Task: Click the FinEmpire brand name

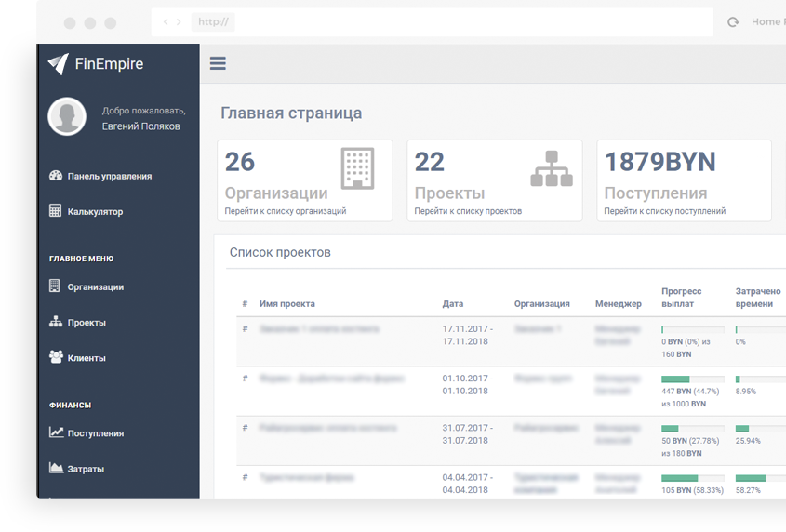Action: coord(109,63)
